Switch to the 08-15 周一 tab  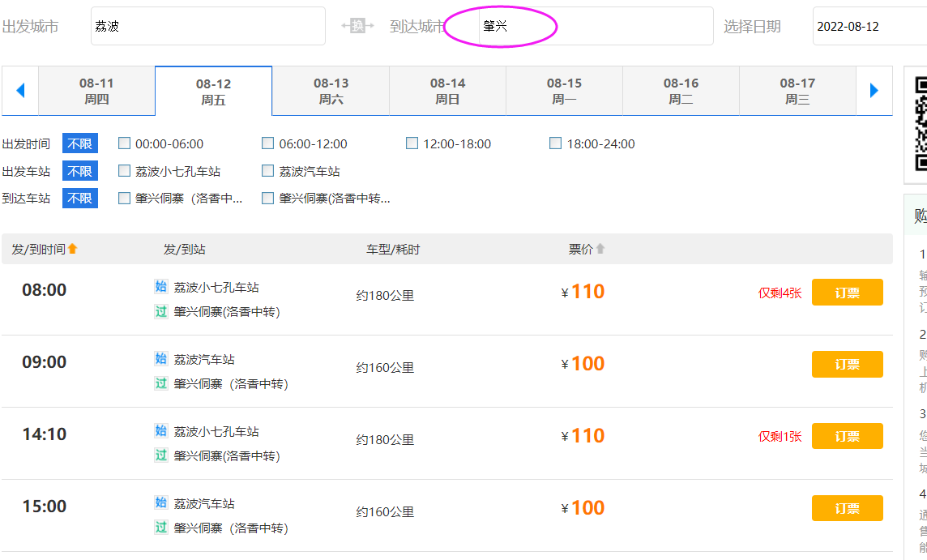coord(564,91)
